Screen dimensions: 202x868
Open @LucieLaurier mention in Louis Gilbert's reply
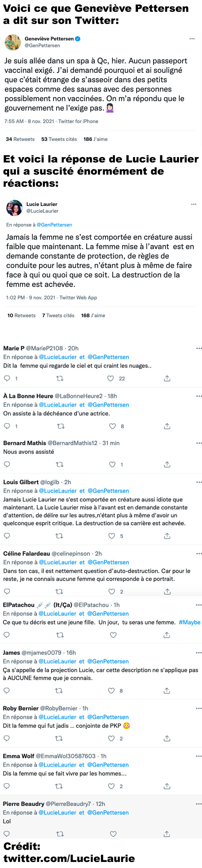tap(58, 491)
